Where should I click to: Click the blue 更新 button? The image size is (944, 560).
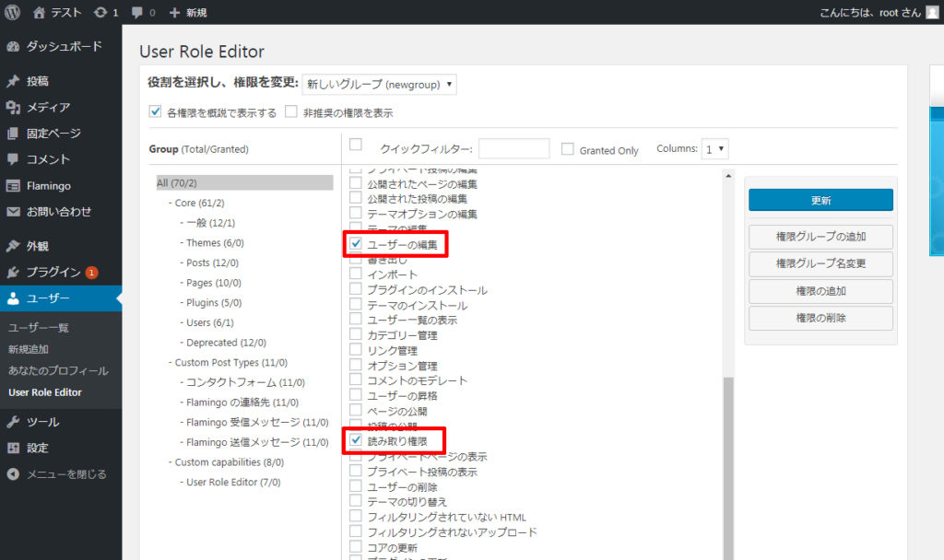[820, 200]
